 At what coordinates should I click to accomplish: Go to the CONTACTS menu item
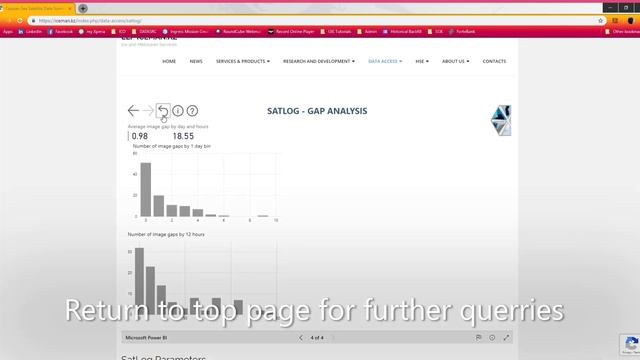494,61
